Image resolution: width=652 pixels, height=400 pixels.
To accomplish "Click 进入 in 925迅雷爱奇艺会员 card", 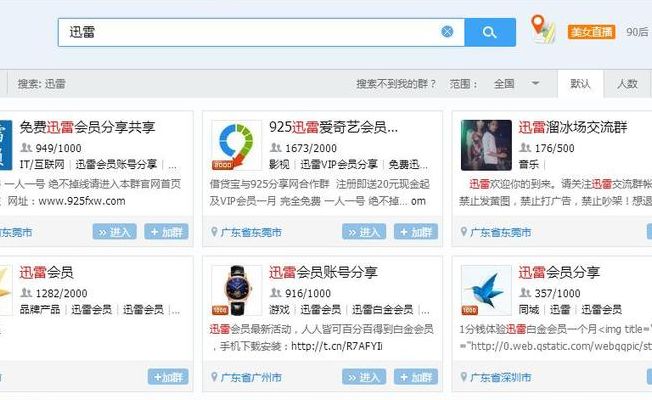I will [x=364, y=232].
